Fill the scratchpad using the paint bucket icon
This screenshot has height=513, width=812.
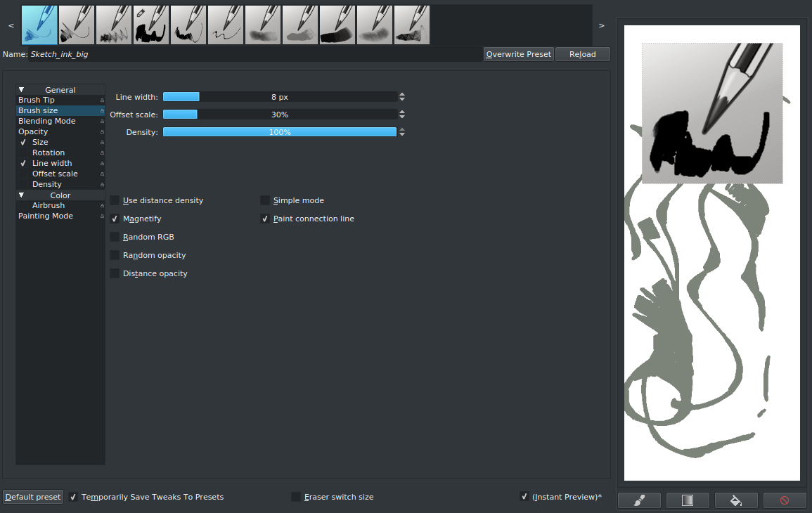[x=736, y=500]
